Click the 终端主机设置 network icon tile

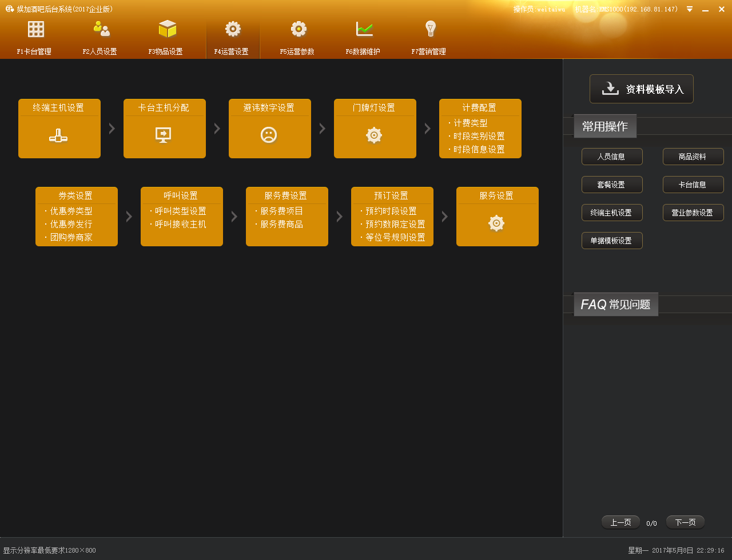click(x=59, y=135)
